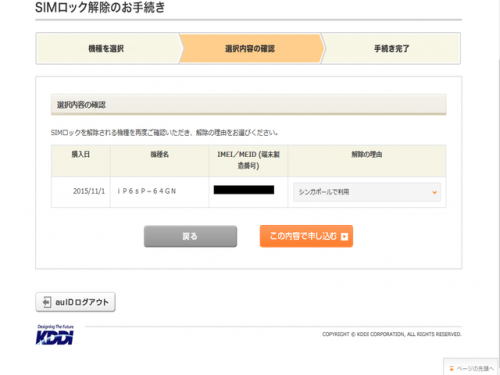Click the 選択内容の確認 section heading bar
Image resolution: width=500 pixels, height=375 pixels.
(x=248, y=105)
